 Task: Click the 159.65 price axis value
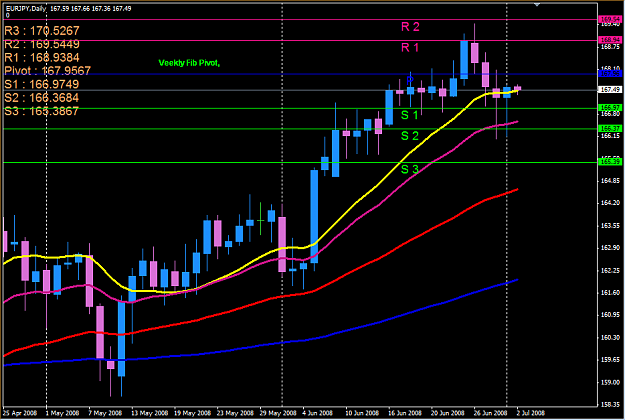[x=610, y=359]
